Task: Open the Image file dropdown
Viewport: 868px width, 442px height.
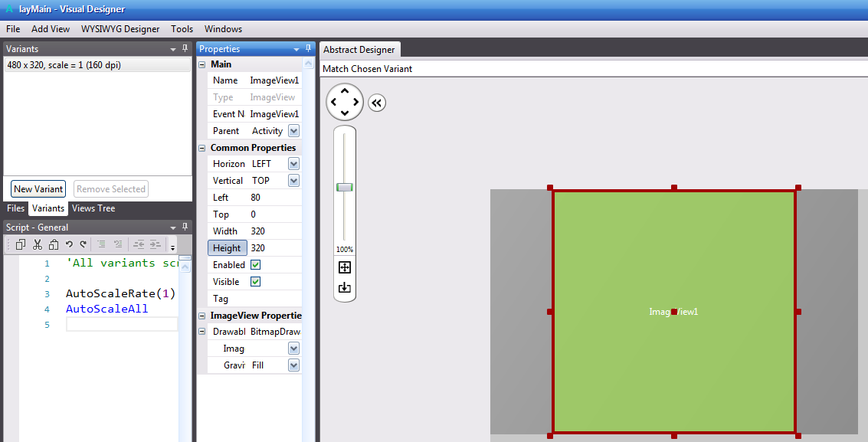Action: point(294,349)
